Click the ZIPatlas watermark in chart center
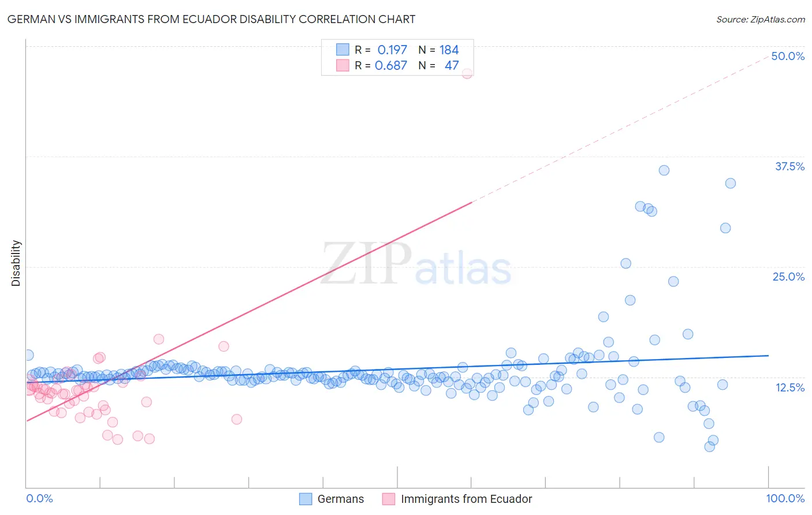 (x=416, y=264)
